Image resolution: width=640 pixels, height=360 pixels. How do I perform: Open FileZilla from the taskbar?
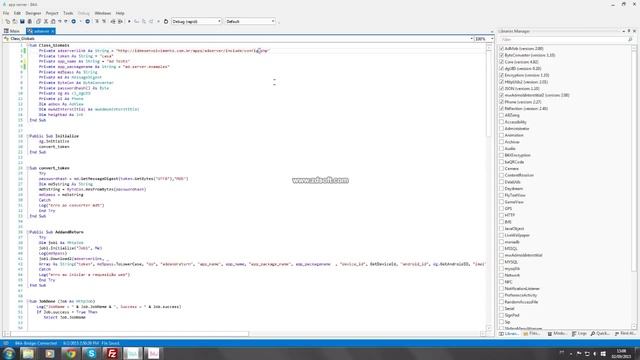point(112,353)
